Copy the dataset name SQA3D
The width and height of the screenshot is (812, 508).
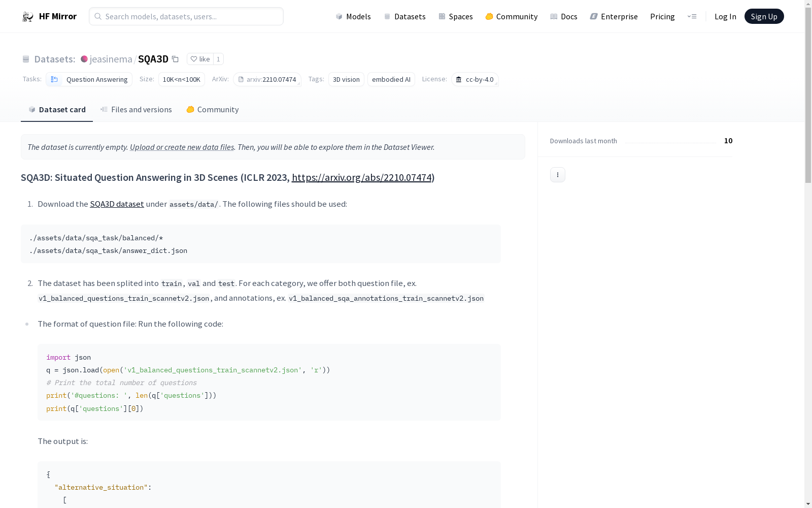click(x=175, y=59)
